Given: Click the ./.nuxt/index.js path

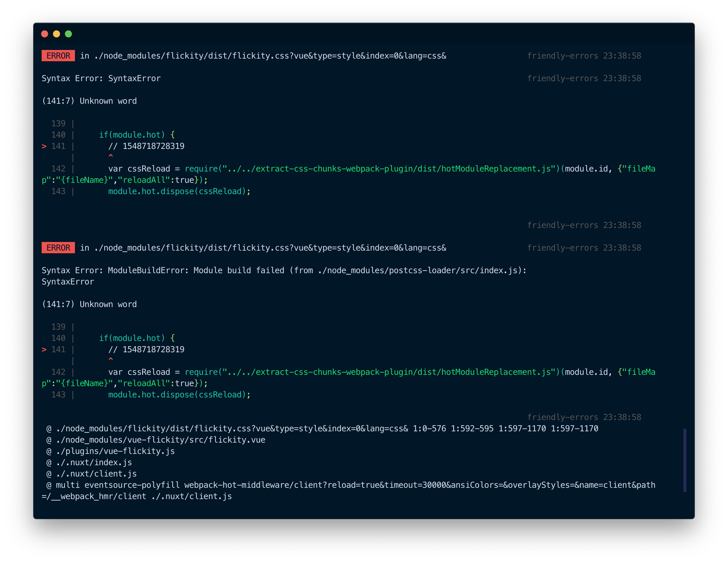Looking at the screenshot, I should pyautogui.click(x=94, y=463).
